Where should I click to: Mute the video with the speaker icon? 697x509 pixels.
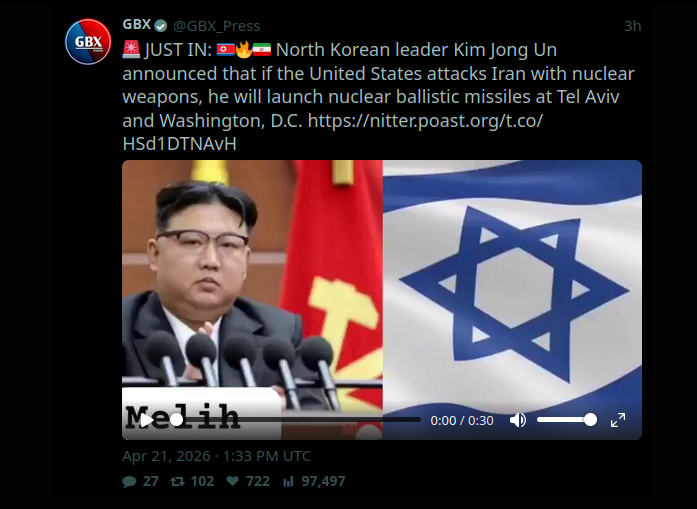518,420
